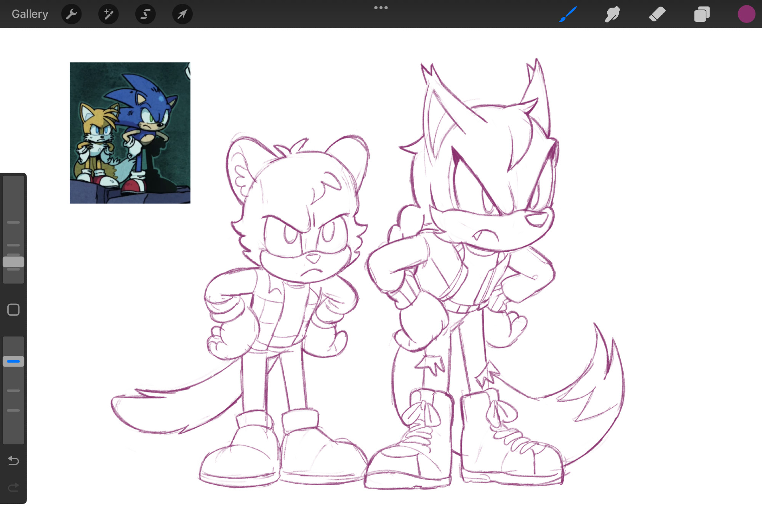Open the active color picker swatch
Image resolution: width=762 pixels, height=532 pixels.
point(746,14)
